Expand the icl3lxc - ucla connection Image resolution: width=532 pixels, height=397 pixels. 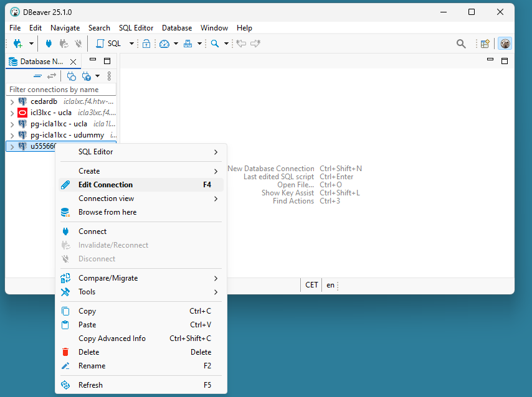click(12, 113)
